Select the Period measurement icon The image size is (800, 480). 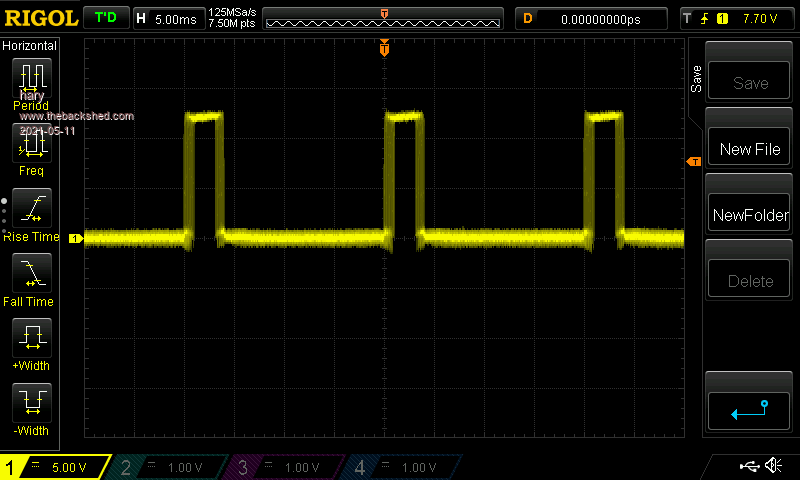click(x=31, y=78)
